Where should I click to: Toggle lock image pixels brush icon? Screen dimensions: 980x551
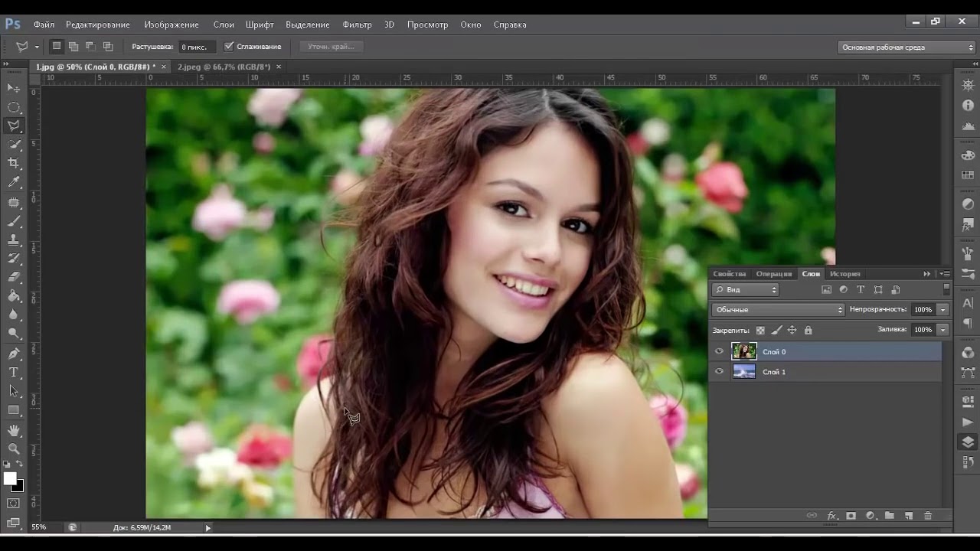tap(776, 331)
